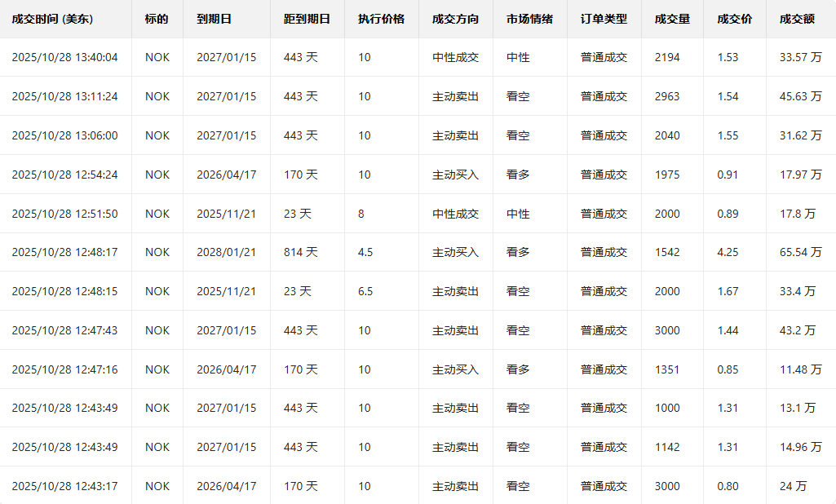Viewport: 836px width, 504px height.
Task: Click trade amount 17.97 万
Action: 800,175
